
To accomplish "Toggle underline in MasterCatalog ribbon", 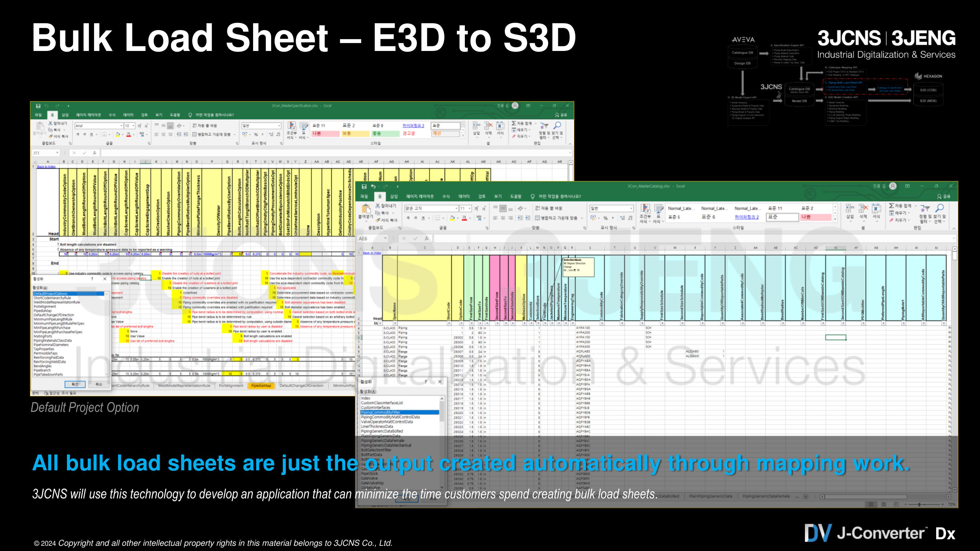I will tap(423, 218).
